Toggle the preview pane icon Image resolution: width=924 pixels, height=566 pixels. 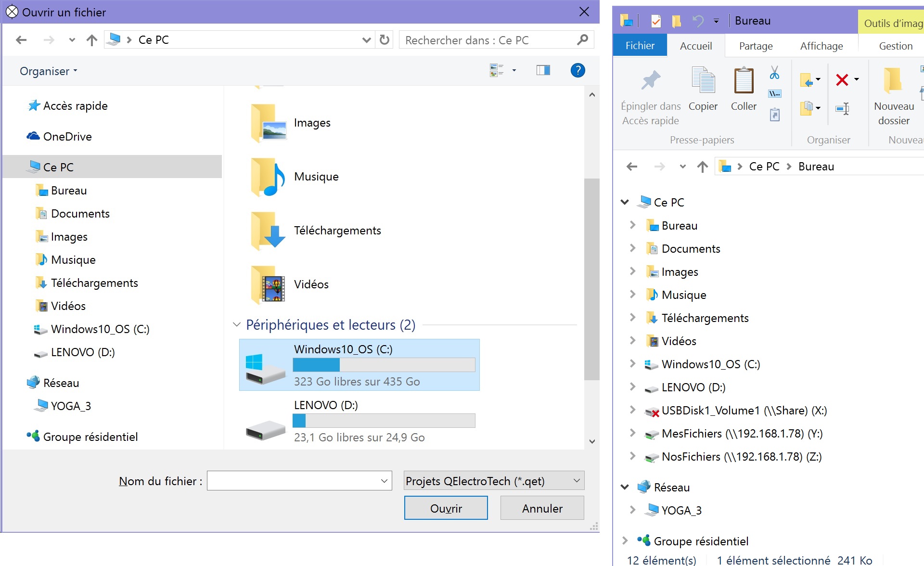click(543, 71)
